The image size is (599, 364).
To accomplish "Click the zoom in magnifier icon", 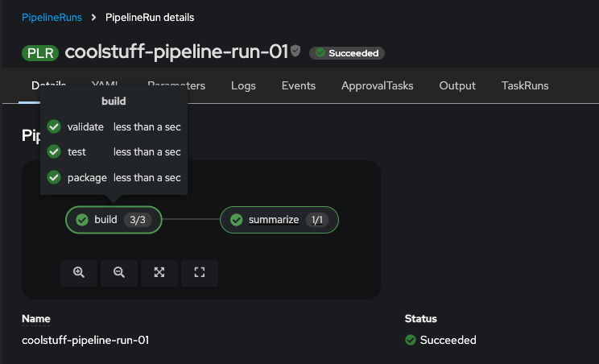I will click(x=79, y=273).
